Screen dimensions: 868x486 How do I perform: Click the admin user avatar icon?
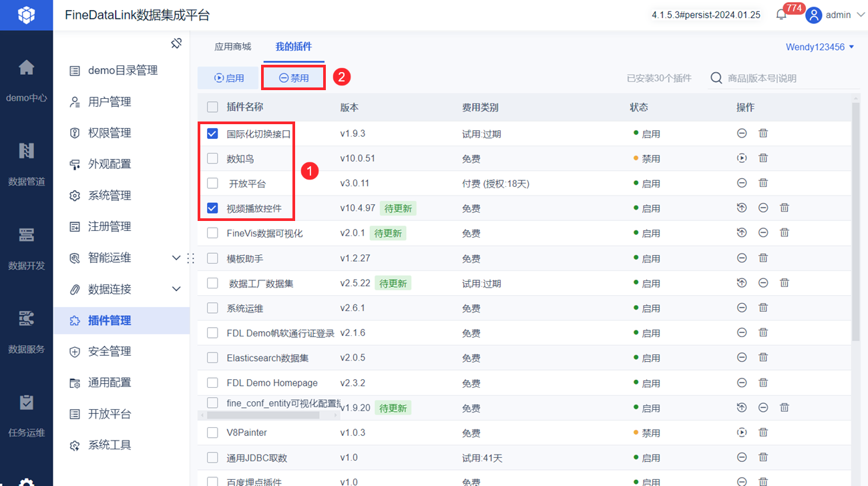(813, 15)
